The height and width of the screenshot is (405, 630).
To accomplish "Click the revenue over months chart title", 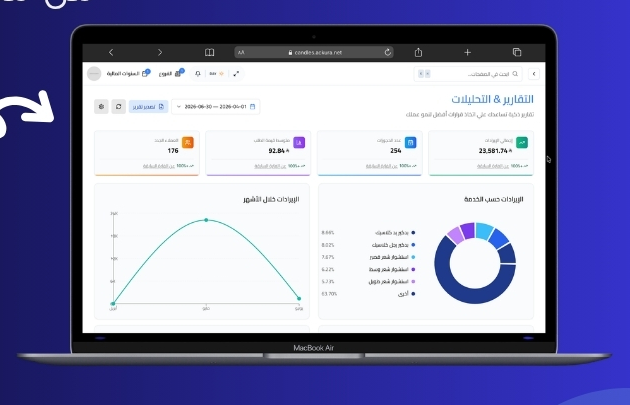I will point(271,199).
